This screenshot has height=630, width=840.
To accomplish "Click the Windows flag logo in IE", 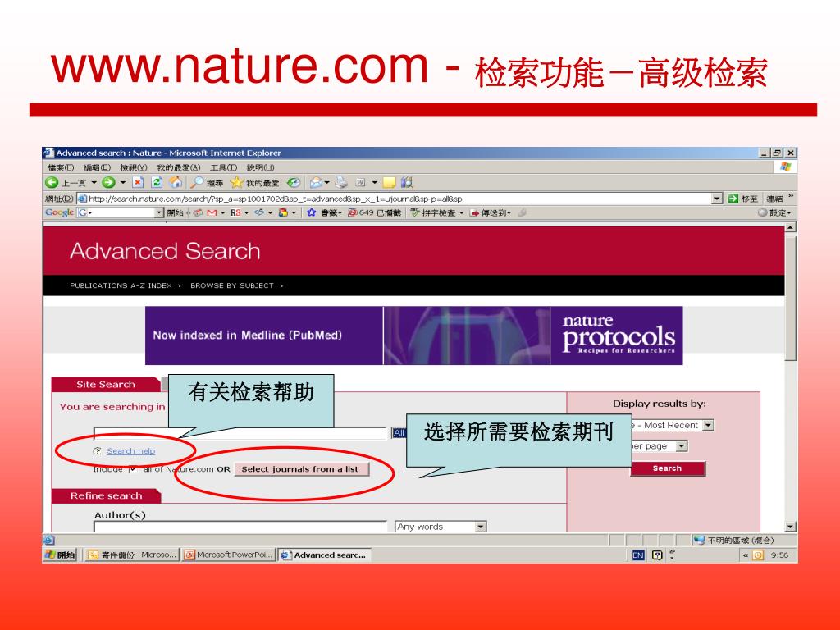I will (785, 167).
